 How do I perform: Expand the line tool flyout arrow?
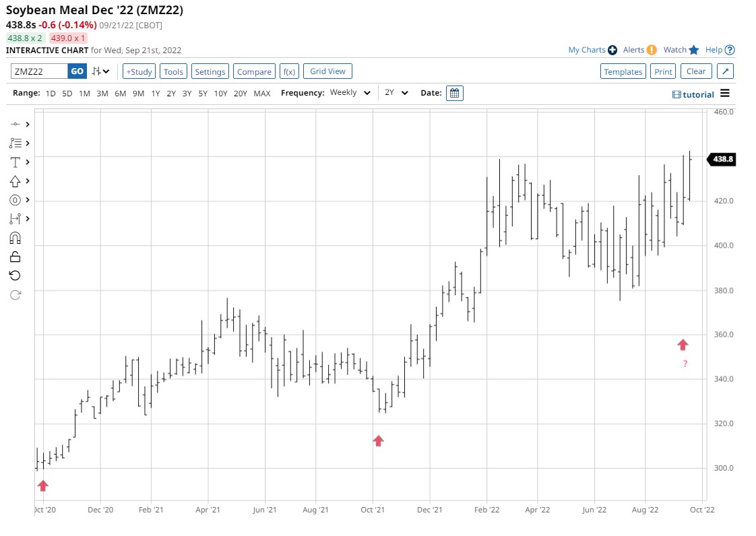(x=28, y=125)
